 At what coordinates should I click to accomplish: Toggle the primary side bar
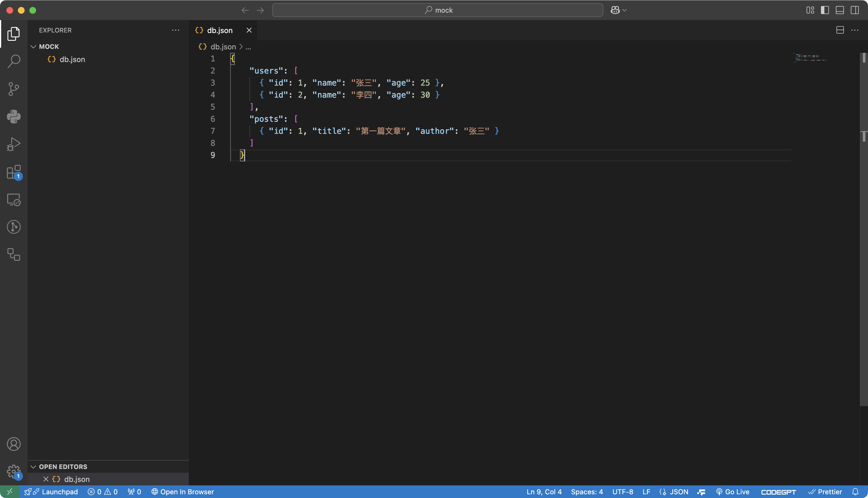pos(825,10)
